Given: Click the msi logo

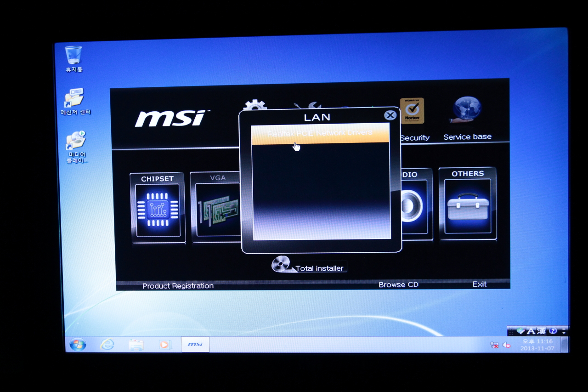Looking at the screenshot, I should pos(172,118).
